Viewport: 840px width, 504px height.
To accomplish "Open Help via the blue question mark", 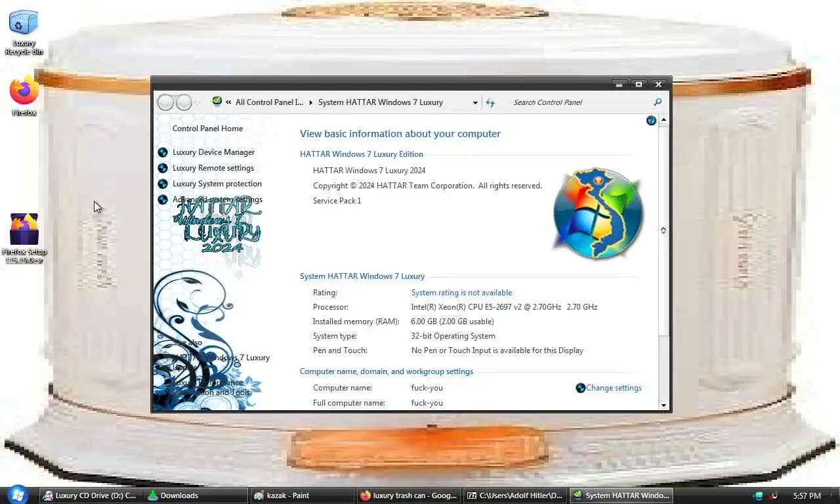I will pos(651,121).
